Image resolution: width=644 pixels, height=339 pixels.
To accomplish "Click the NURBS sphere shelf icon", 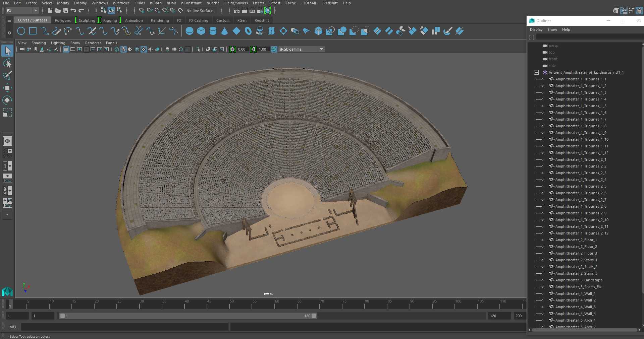I will tap(190, 31).
